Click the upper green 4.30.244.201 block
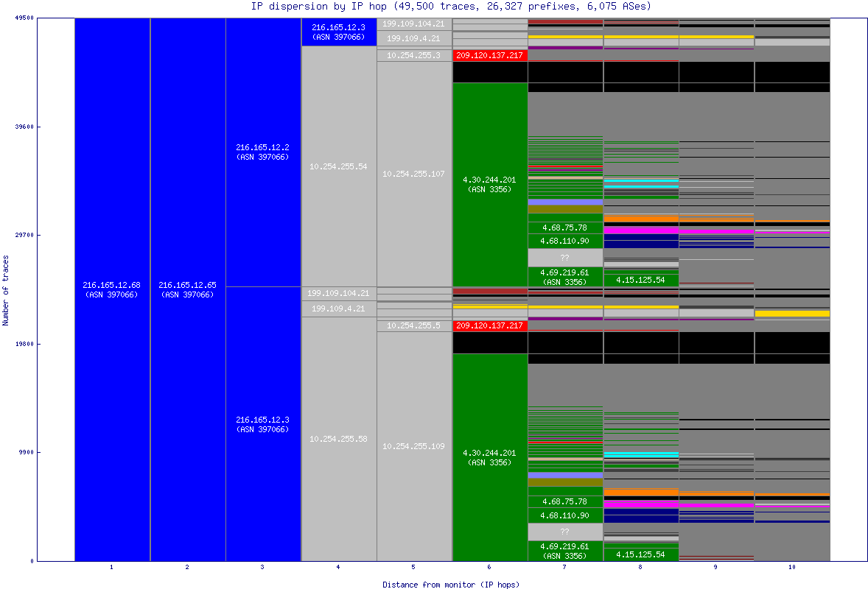 489,184
